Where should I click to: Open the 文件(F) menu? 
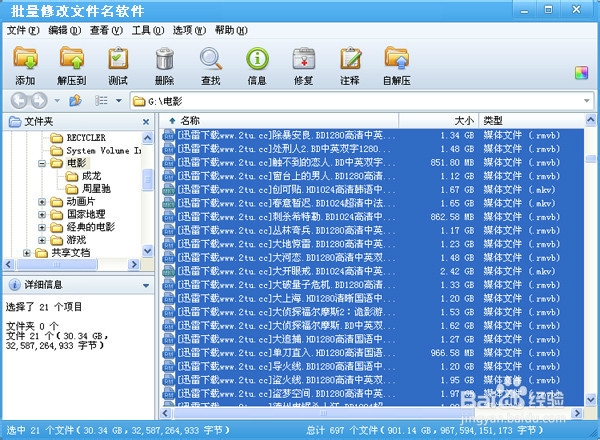coord(23,30)
